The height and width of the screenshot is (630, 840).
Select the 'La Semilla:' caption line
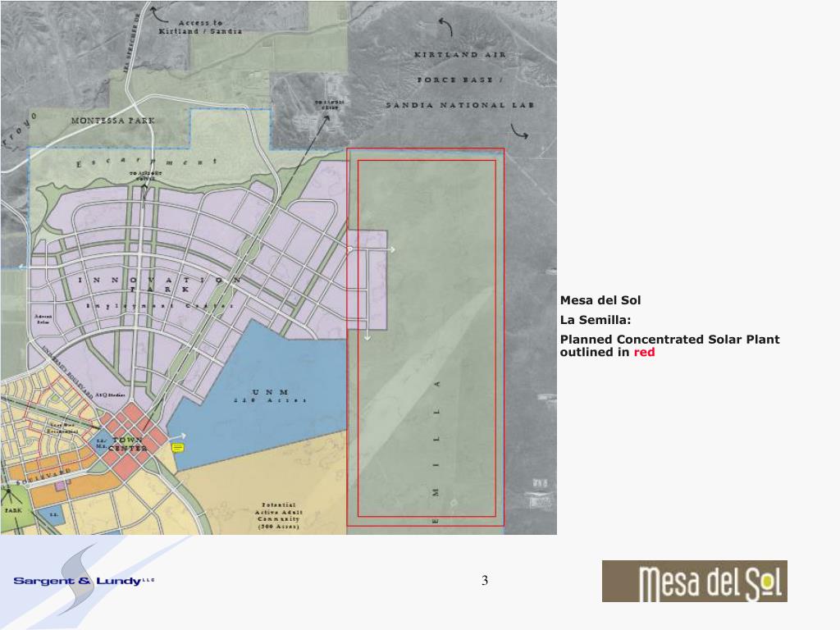(596, 320)
